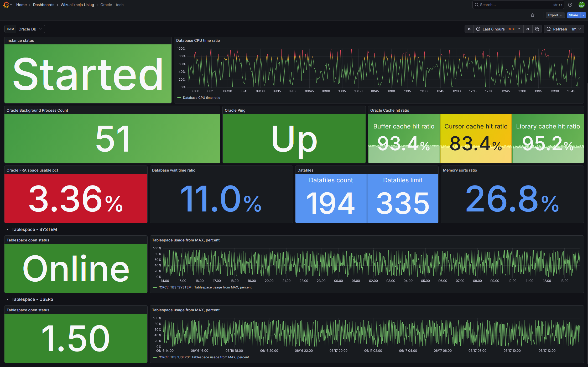Collapse the Tablespace - SYSTEM row
Viewport: 588px width, 367px height.
click(32, 229)
